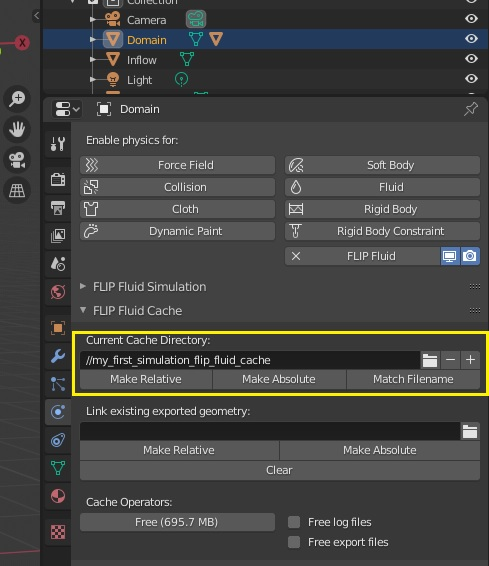
Task: Click the orange modifier icon beside Domain
Action: 216,39
